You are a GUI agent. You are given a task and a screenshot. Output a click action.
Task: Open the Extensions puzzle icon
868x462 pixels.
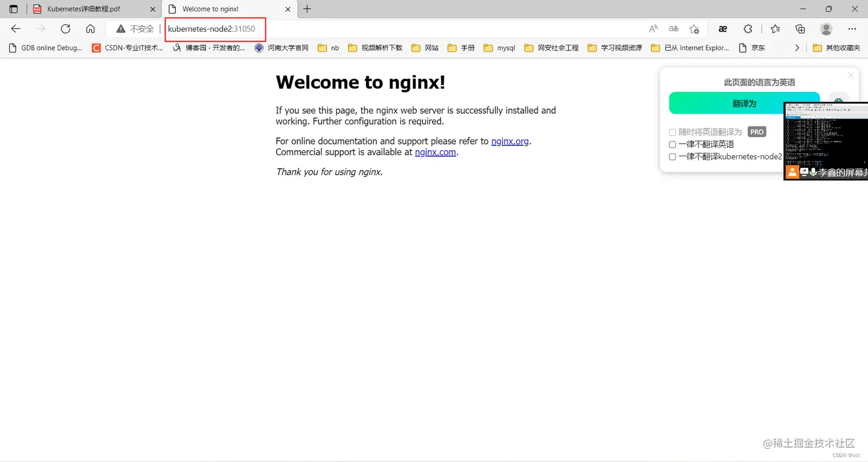coord(748,29)
